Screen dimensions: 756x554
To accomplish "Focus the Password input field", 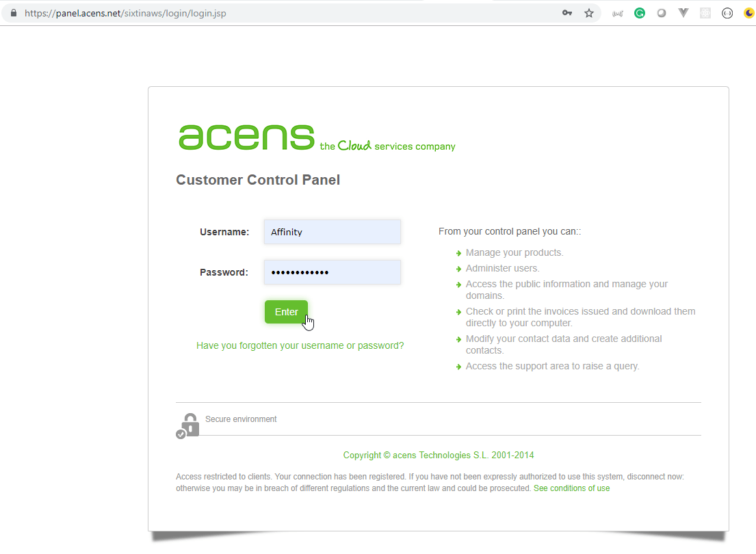I will (x=332, y=272).
